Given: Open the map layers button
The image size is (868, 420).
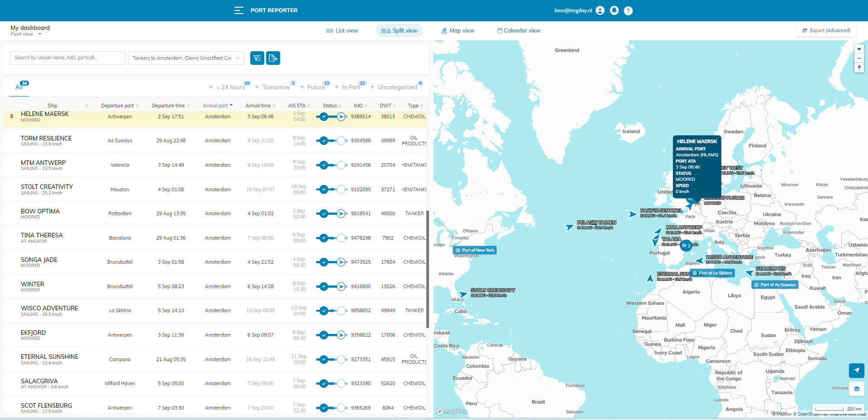Looking at the screenshot, I should [856, 389].
